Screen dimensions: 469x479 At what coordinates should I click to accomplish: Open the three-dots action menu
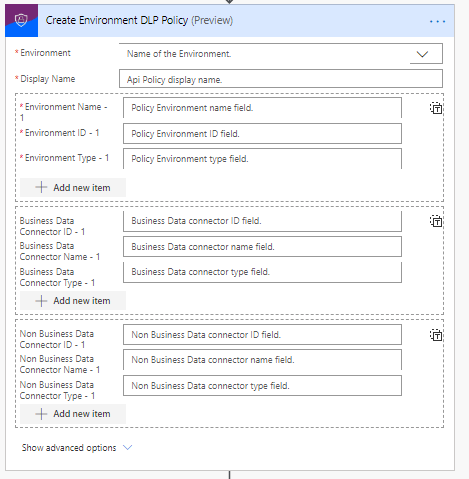[437, 21]
